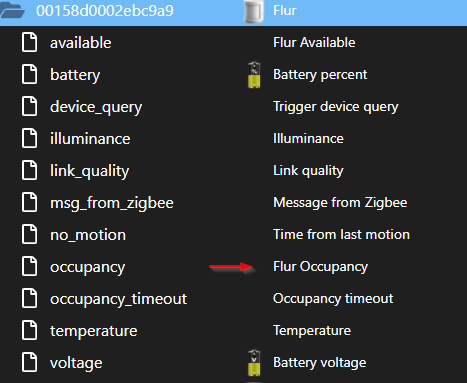The height and width of the screenshot is (383, 467).
Task: Click the Flur device name in header
Action: click(285, 10)
